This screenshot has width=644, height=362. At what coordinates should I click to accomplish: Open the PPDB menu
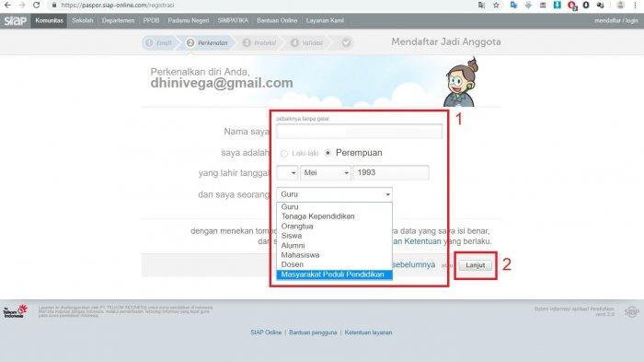151,20
